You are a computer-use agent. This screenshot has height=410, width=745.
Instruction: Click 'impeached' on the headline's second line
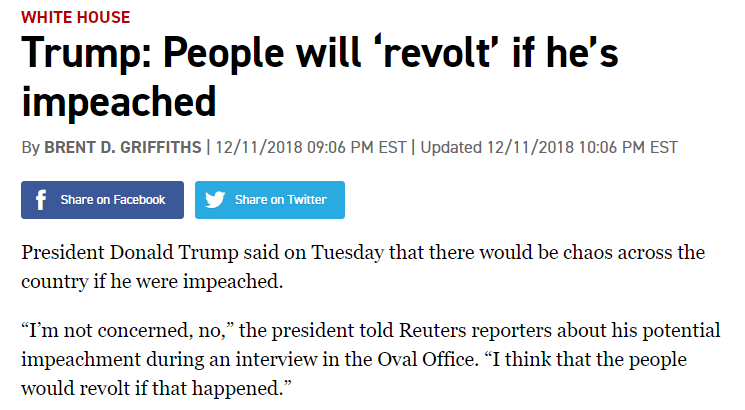[118, 100]
